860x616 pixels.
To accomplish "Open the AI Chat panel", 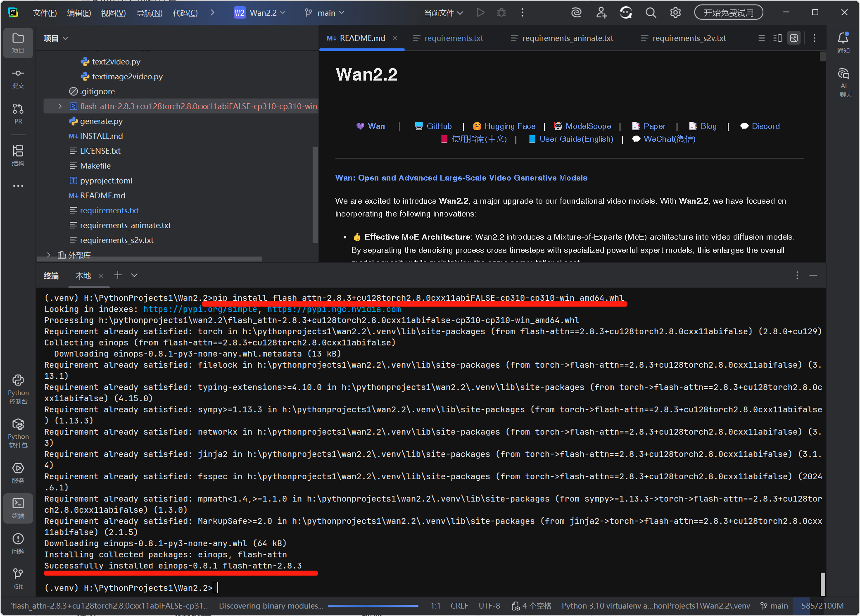I will tap(843, 83).
